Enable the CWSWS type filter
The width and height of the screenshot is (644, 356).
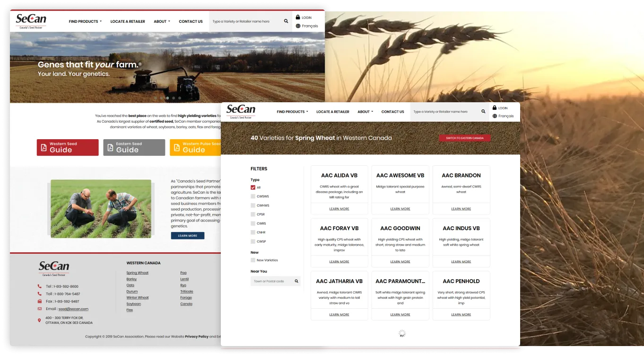click(253, 196)
